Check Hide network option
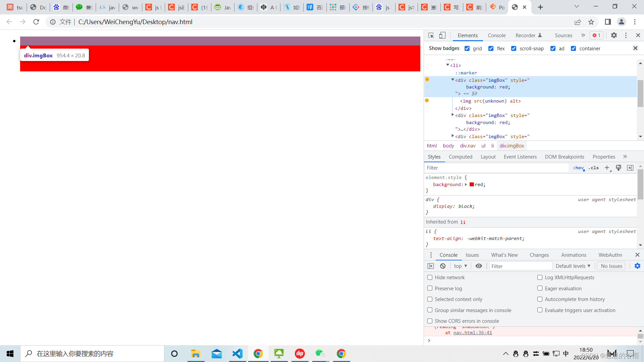 430,277
